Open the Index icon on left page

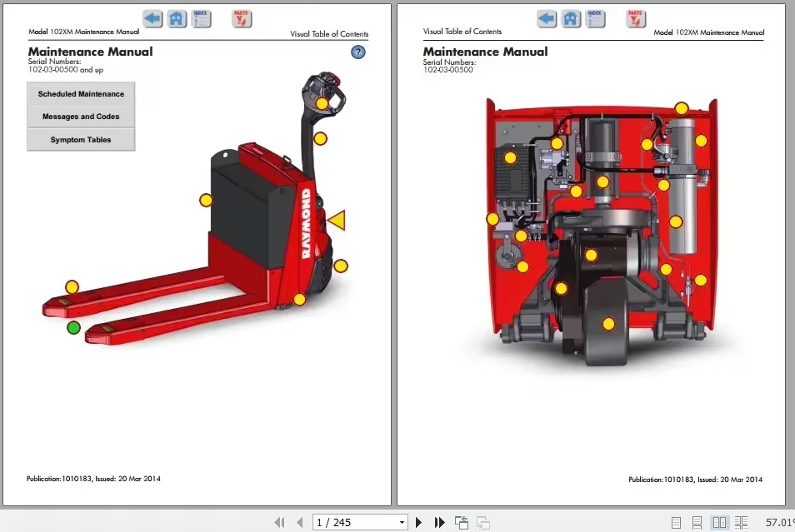tap(201, 18)
